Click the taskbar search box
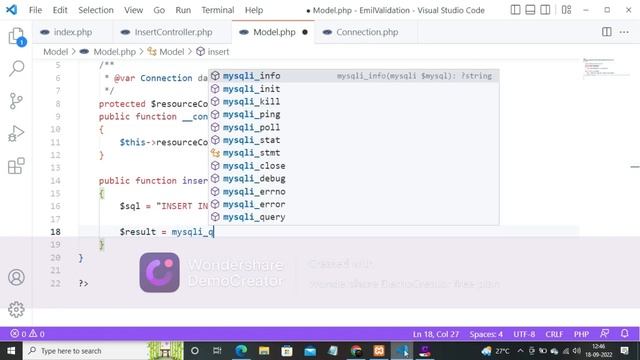The width and height of the screenshot is (640, 360). (x=103, y=351)
